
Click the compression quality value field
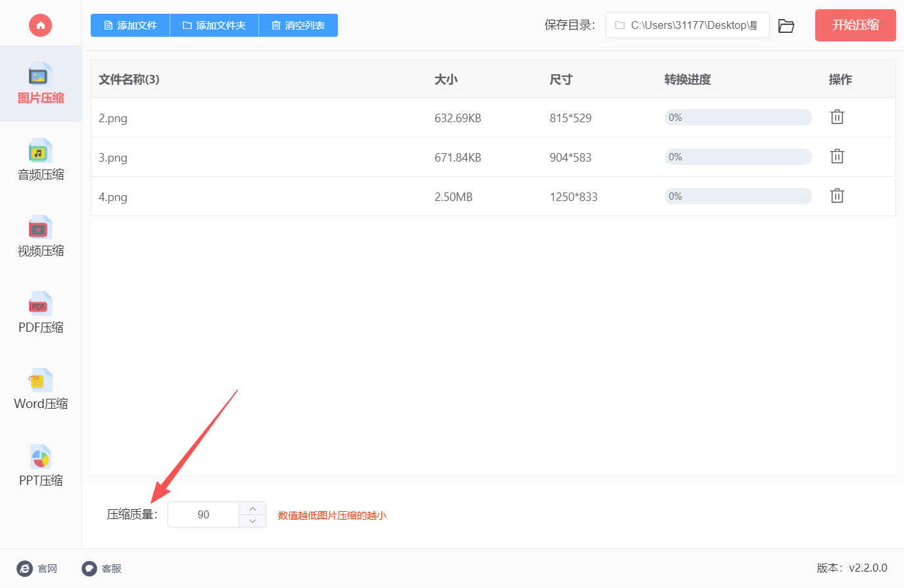point(203,514)
